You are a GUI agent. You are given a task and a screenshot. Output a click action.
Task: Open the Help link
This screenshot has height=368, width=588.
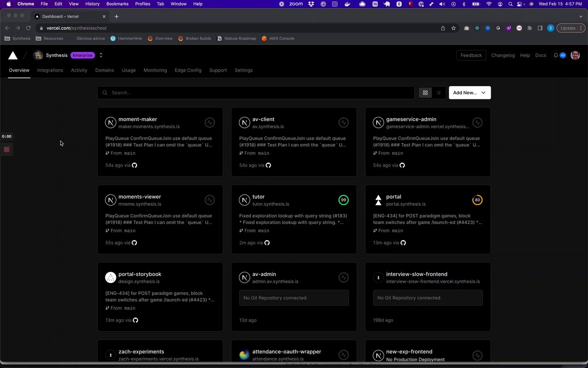pos(525,55)
